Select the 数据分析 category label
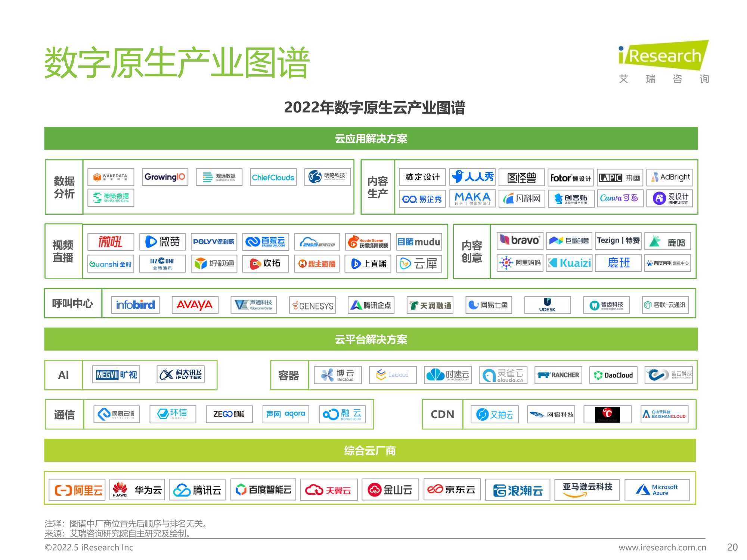 click(x=64, y=187)
